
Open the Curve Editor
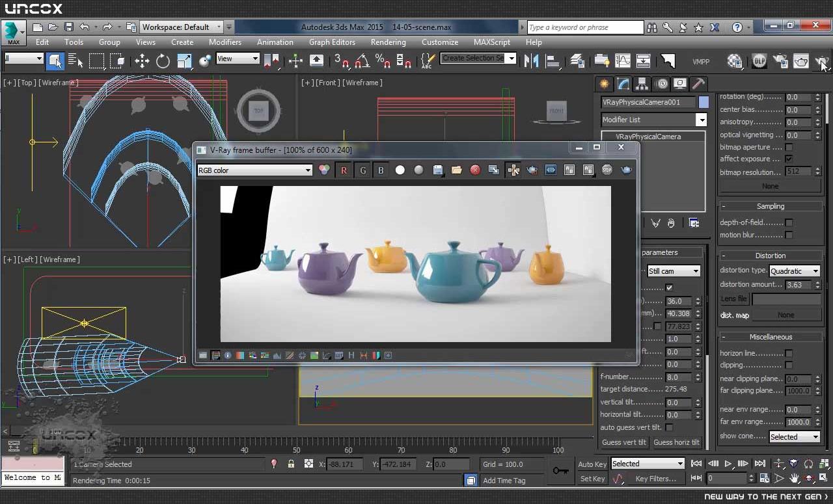[x=623, y=61]
